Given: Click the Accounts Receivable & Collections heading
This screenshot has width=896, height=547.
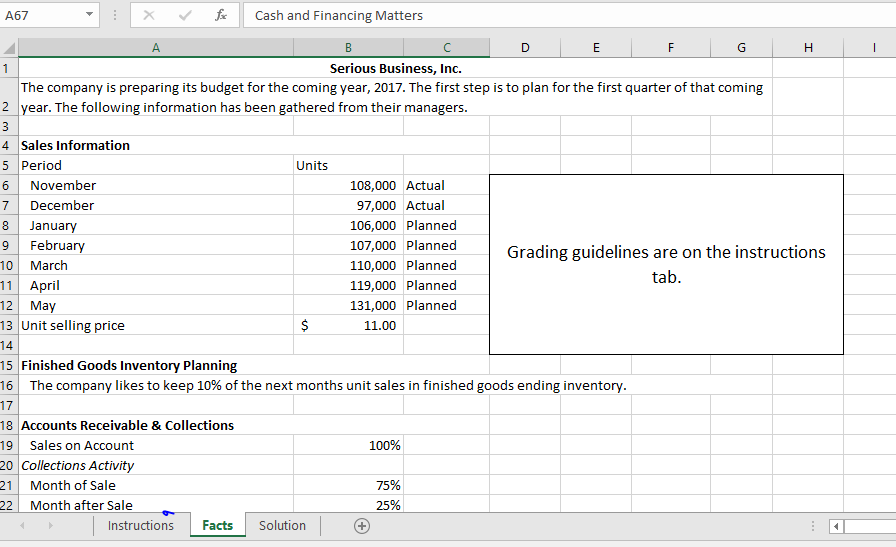Looking at the screenshot, I should (127, 425).
